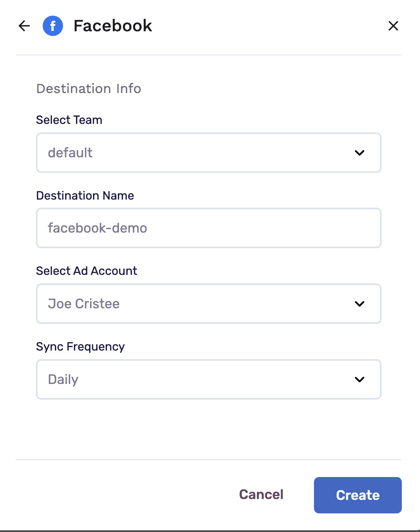Click the 'Sync Frequency' field label

point(80,346)
